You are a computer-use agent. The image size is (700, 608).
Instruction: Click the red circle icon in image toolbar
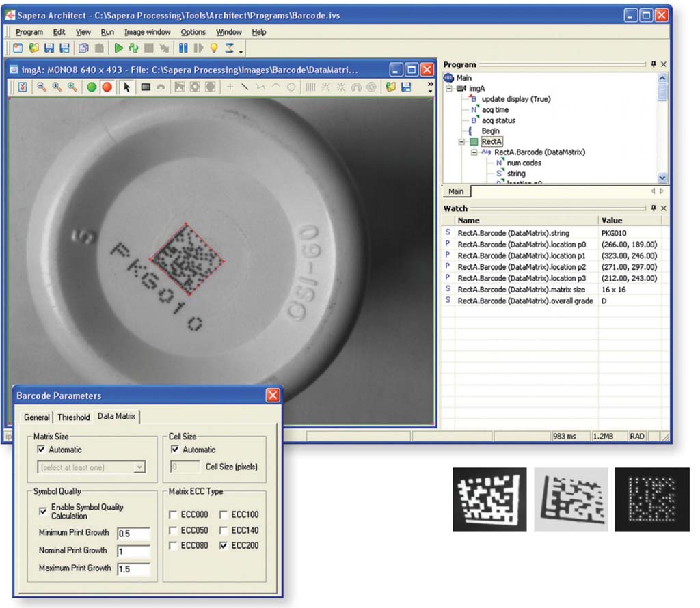pyautogui.click(x=107, y=87)
